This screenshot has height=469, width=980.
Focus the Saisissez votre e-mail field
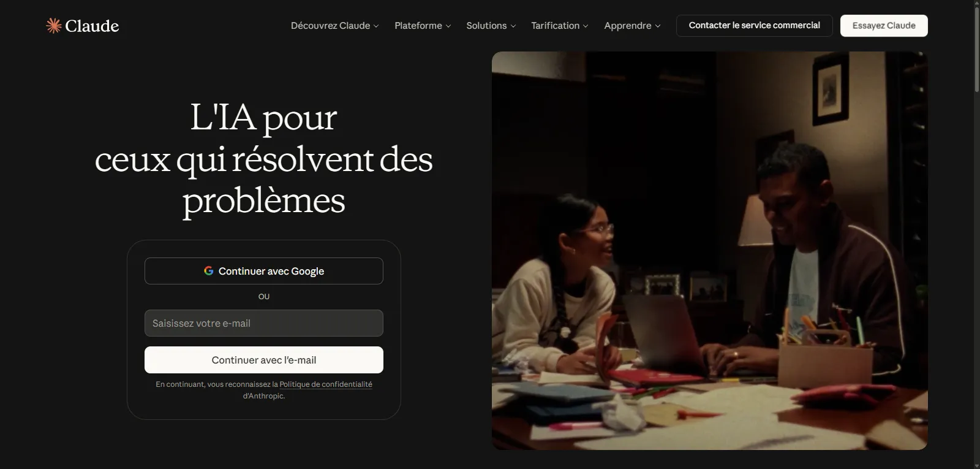pos(264,323)
